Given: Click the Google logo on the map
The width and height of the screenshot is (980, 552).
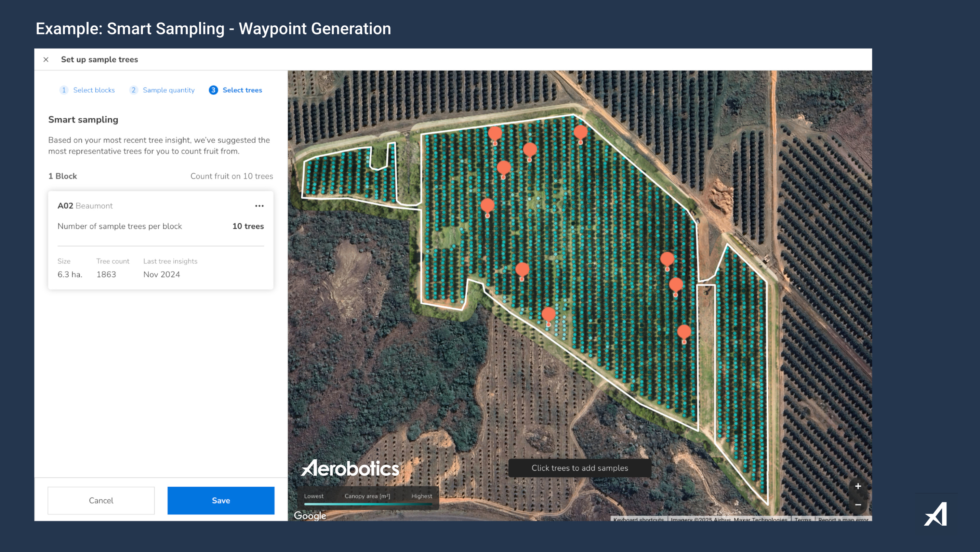Looking at the screenshot, I should [310, 515].
